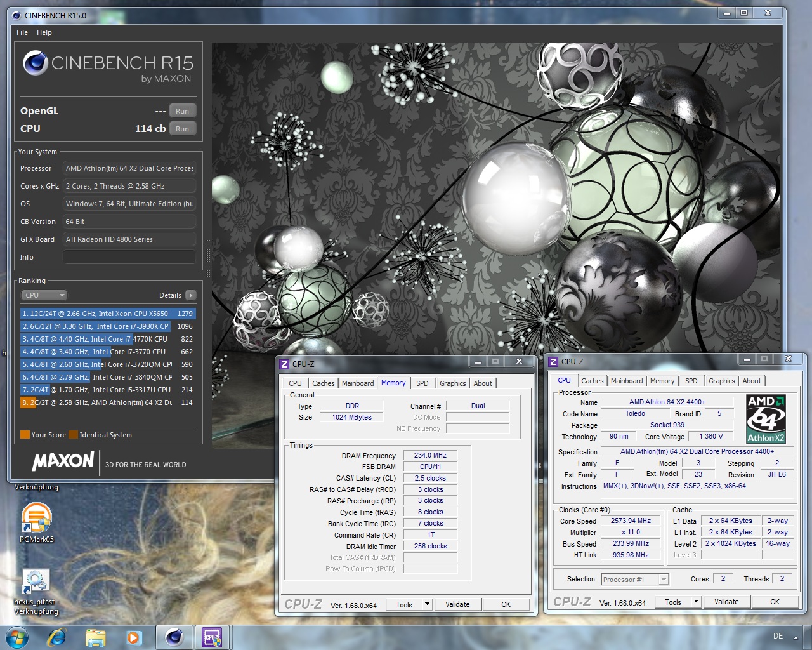Switch to Caches tab in Memory window
The image size is (812, 650).
pyautogui.click(x=323, y=383)
